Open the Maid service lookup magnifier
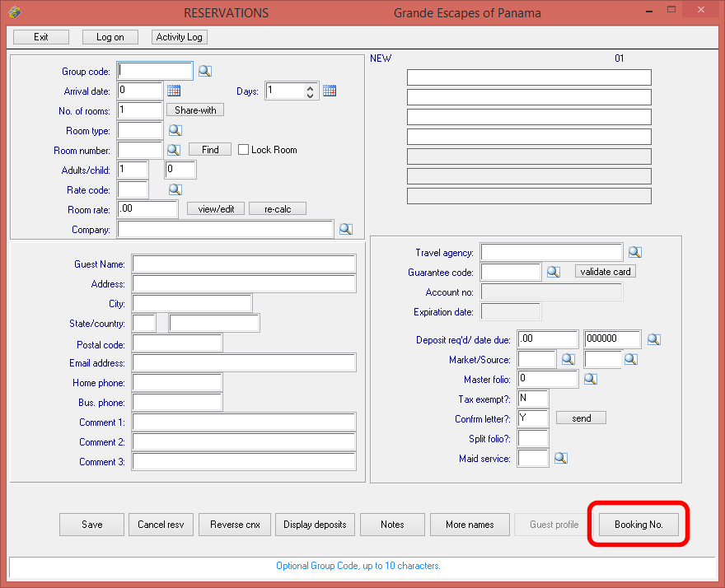This screenshot has height=588, width=725. [x=561, y=458]
